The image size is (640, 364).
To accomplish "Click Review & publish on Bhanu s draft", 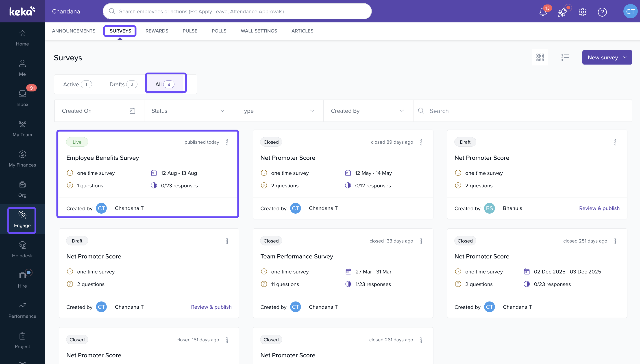I will point(599,208).
